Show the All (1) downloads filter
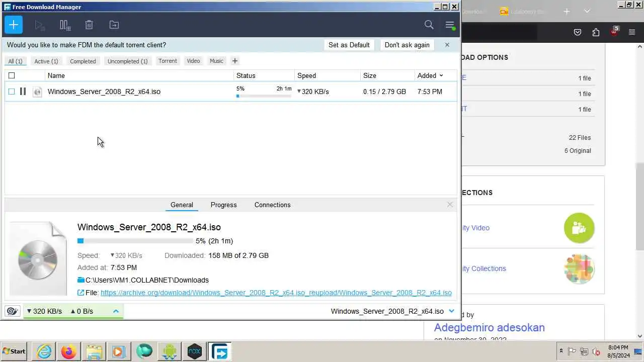Image resolution: width=644 pixels, height=362 pixels. pos(15,61)
